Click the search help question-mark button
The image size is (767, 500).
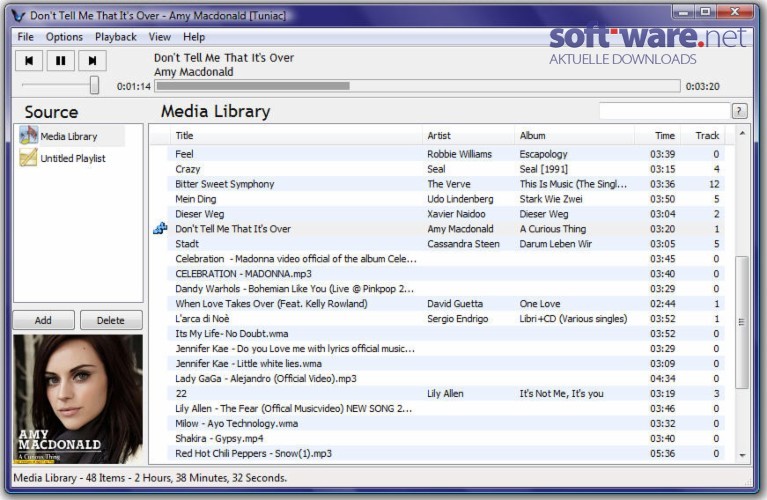[740, 111]
